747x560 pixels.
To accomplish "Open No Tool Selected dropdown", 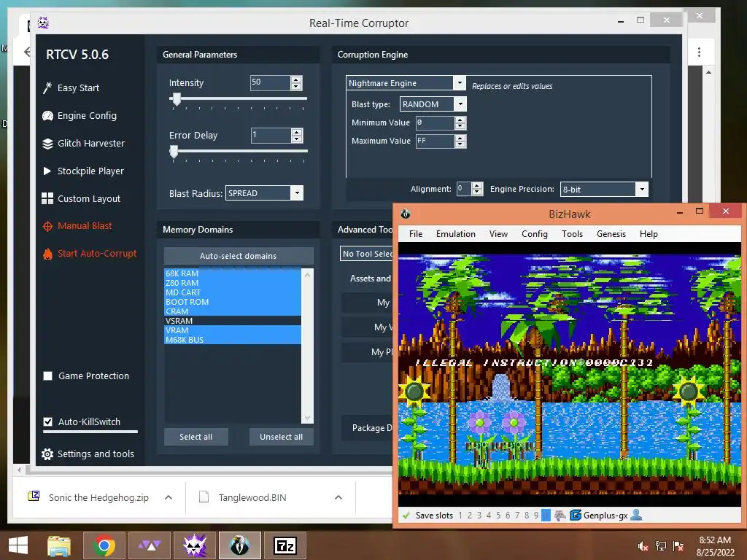I will (x=367, y=254).
